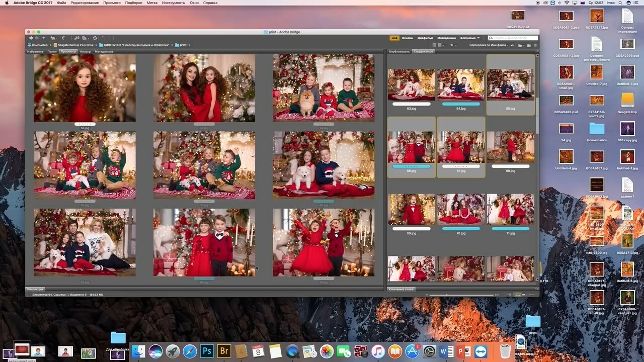Click the smaller thumbnail size icon

[427, 295]
